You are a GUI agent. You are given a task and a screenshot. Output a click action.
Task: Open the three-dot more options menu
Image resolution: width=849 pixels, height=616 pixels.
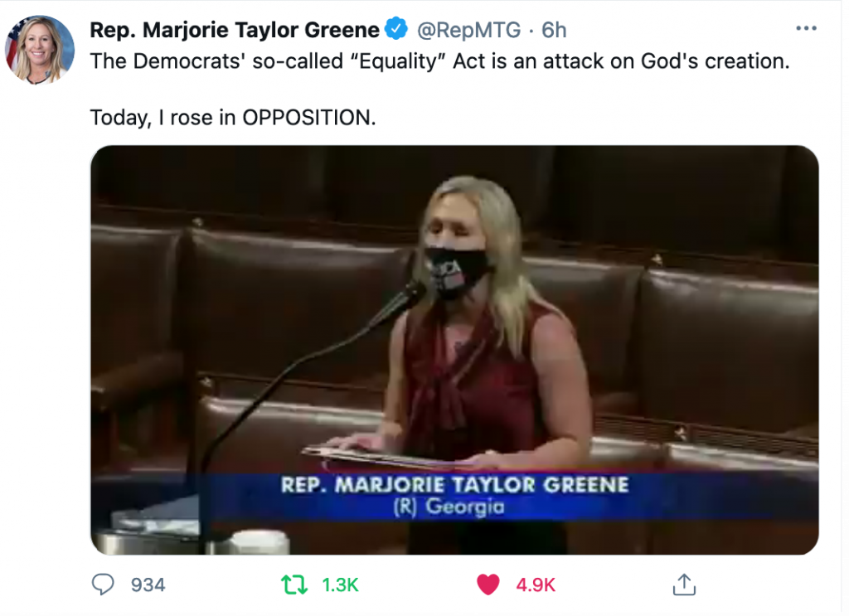[806, 29]
